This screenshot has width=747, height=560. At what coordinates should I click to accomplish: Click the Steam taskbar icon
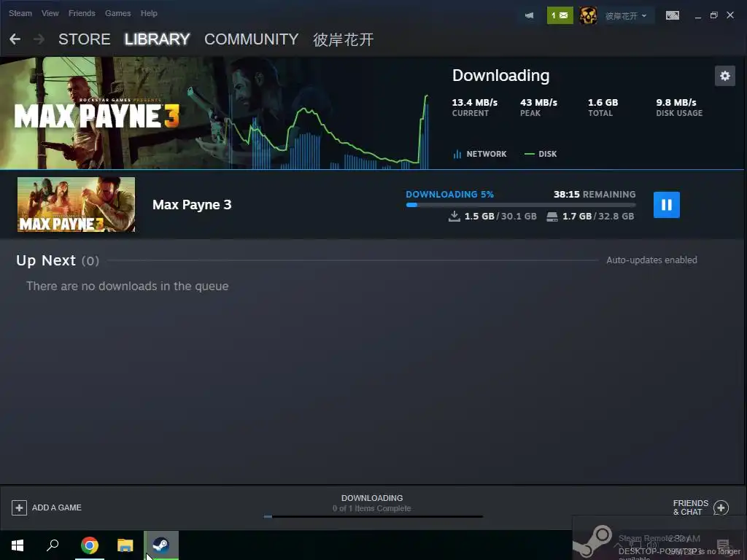161,545
